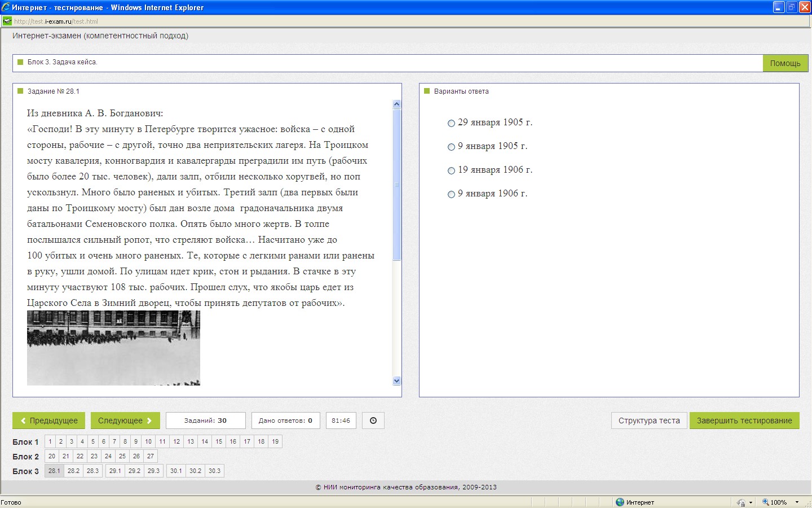The width and height of the screenshot is (812, 508).
Task: Click the Internet zone globe icon
Action: pos(620,502)
